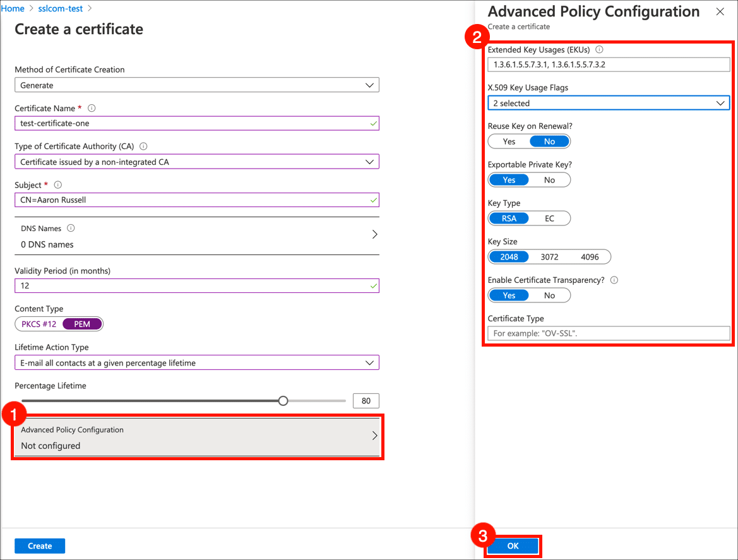Click info icon next to Enable Certificate Transparency
The height and width of the screenshot is (560, 738).
[x=614, y=280]
